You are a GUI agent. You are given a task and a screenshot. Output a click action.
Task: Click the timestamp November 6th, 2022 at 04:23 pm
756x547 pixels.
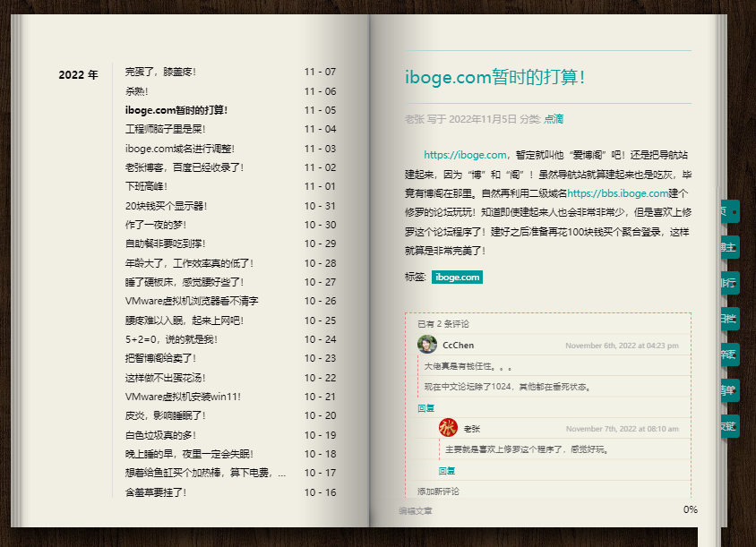pos(622,346)
